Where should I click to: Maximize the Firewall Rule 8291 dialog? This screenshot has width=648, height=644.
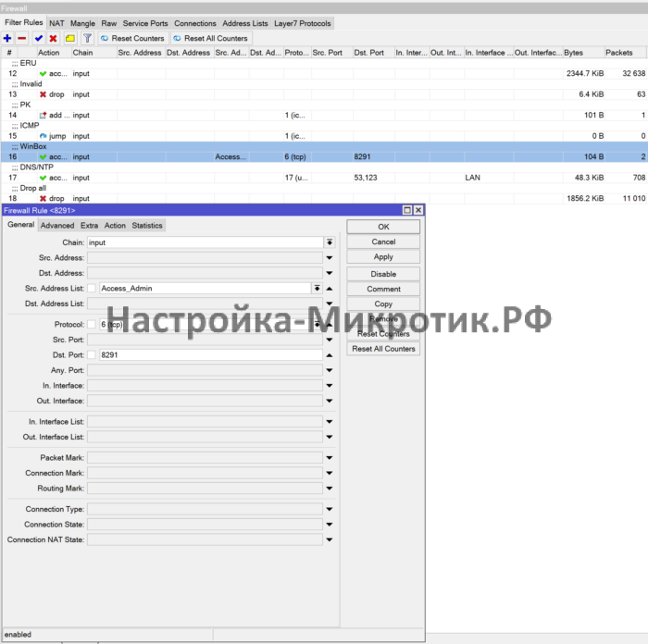(407, 210)
